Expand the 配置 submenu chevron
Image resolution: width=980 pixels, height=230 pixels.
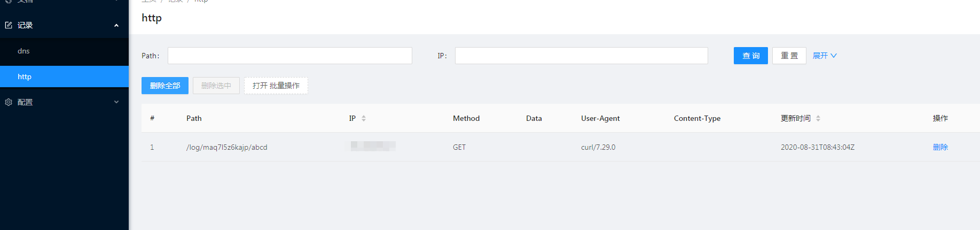pos(116,102)
